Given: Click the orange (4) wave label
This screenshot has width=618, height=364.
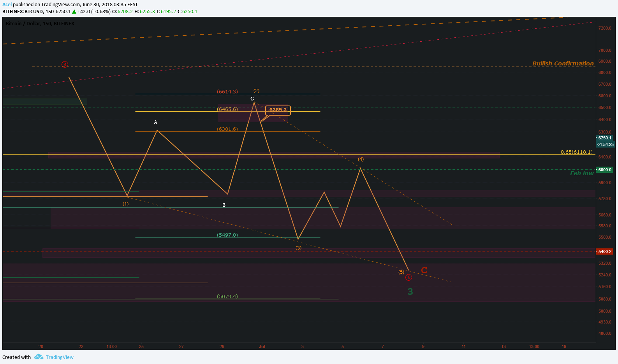Looking at the screenshot, I should (x=361, y=159).
